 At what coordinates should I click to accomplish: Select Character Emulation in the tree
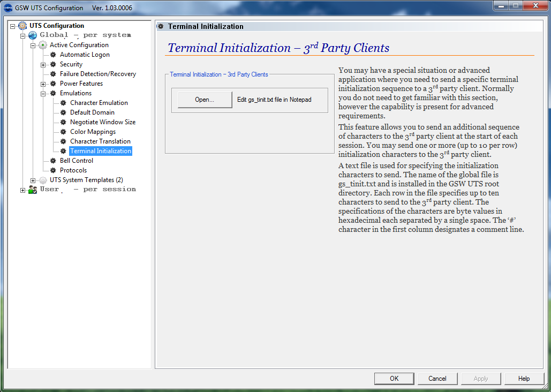click(99, 103)
